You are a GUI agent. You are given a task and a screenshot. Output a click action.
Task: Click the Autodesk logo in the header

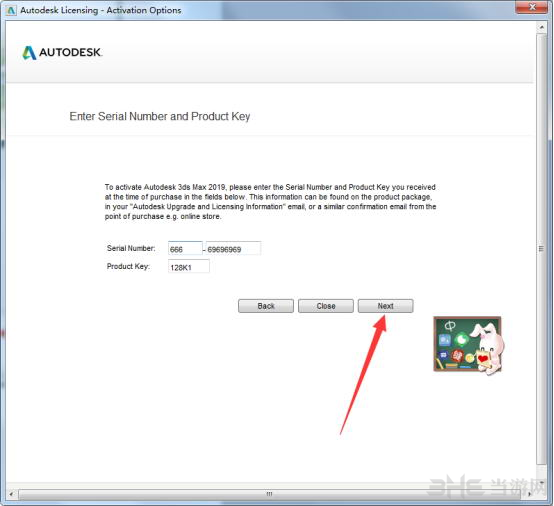[62, 53]
